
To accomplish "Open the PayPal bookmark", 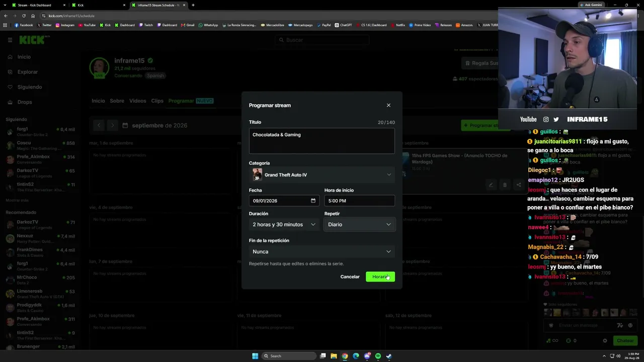I will click(324, 25).
